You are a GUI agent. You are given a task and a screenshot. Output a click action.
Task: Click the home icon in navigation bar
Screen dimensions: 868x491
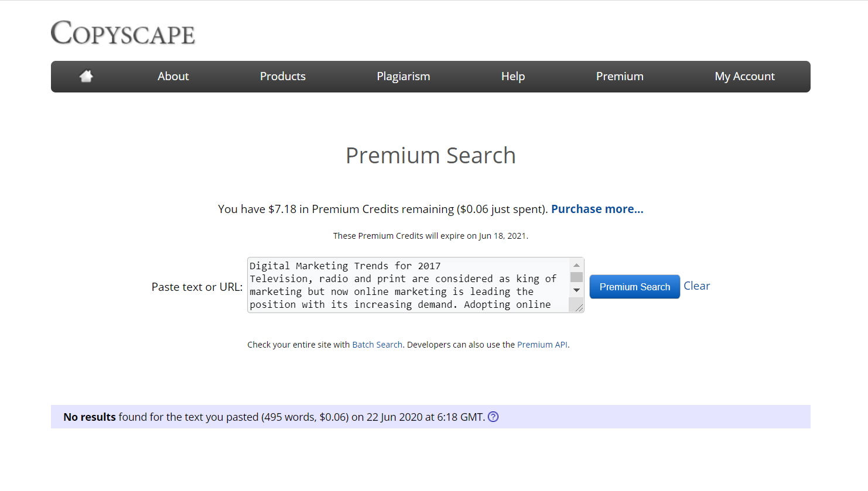[86, 76]
